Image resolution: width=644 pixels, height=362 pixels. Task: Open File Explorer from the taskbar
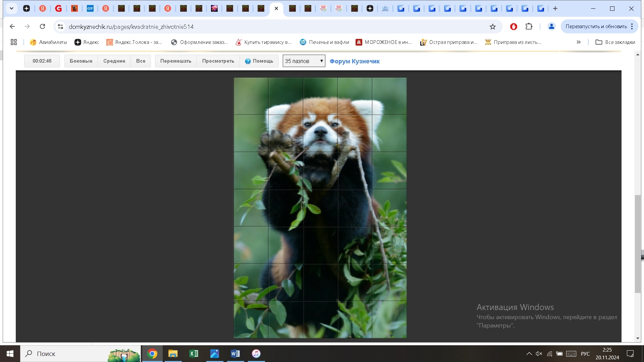tap(173, 354)
